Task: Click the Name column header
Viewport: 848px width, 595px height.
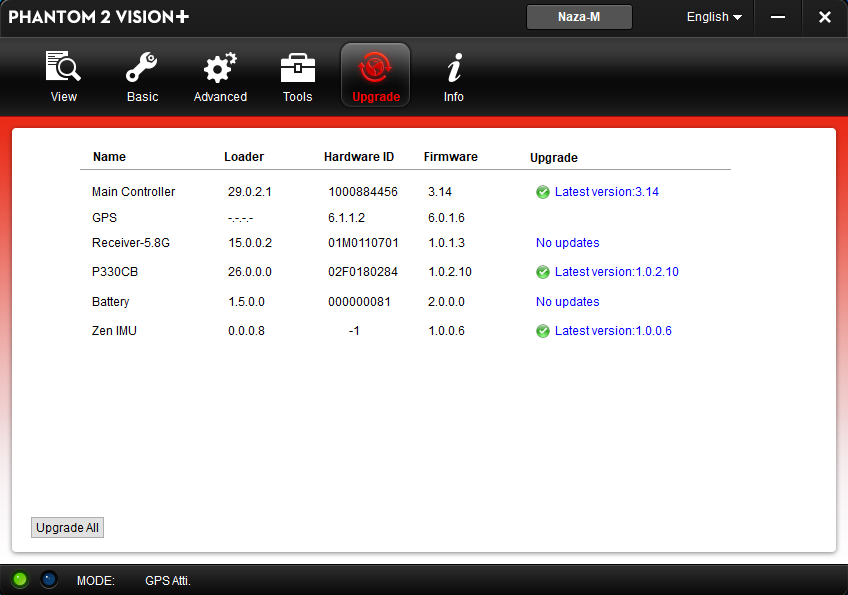Action: (x=109, y=157)
